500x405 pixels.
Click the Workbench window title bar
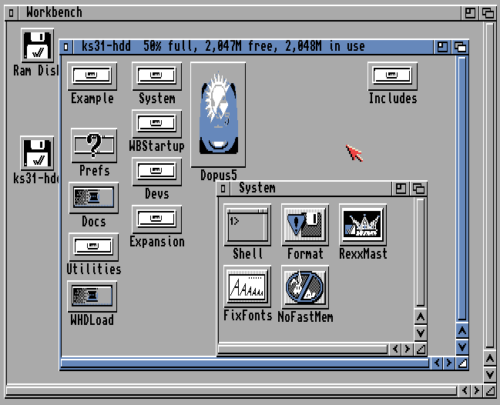click(x=239, y=13)
